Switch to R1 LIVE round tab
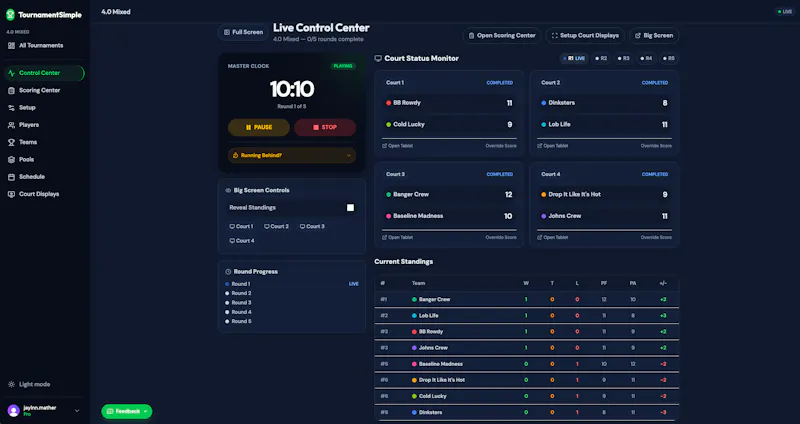The image size is (800, 424). pyautogui.click(x=574, y=59)
